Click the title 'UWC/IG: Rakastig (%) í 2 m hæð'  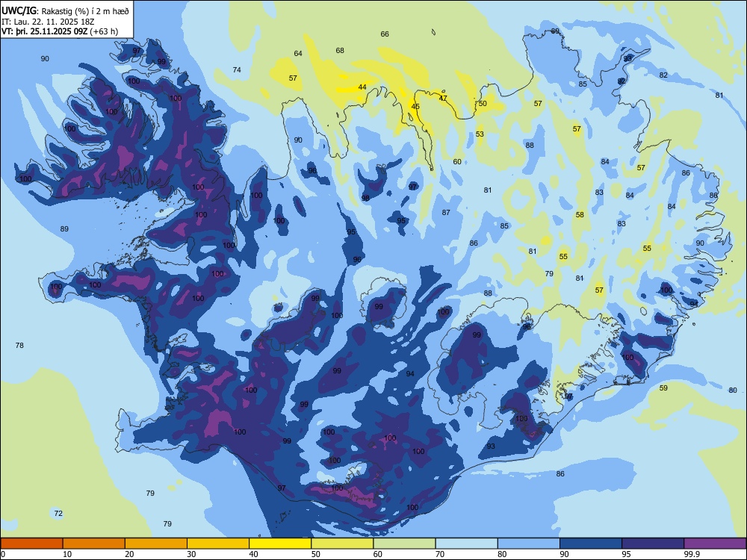coord(65,11)
